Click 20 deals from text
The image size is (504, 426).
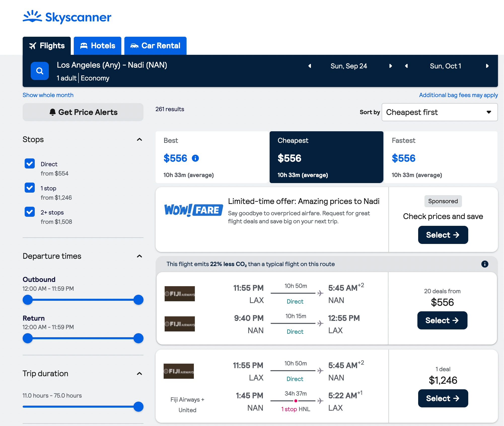coord(442,291)
